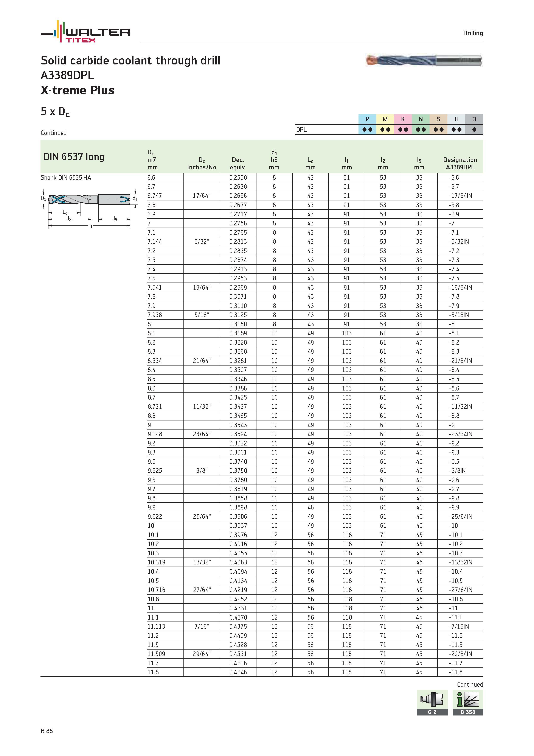Click designation -9/32IN
Image resolution: width=534 pixels, height=756 pixels.
pyautogui.click(x=459, y=242)
